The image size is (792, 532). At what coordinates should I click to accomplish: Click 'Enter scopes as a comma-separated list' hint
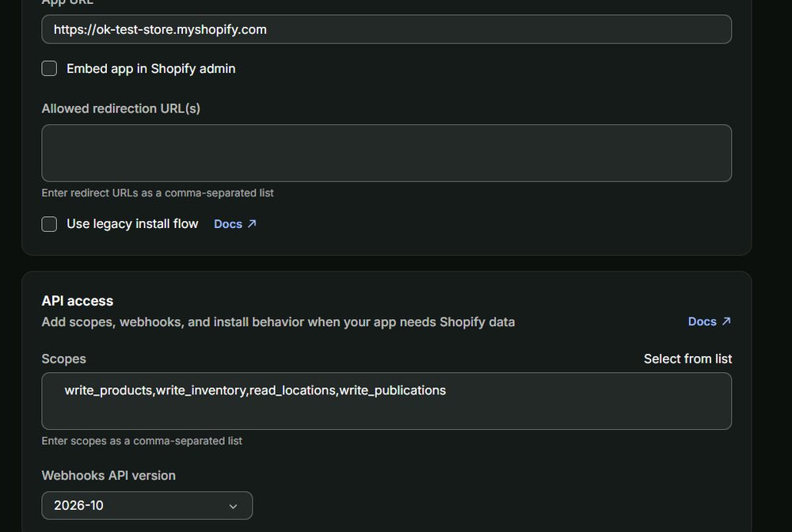pos(142,441)
